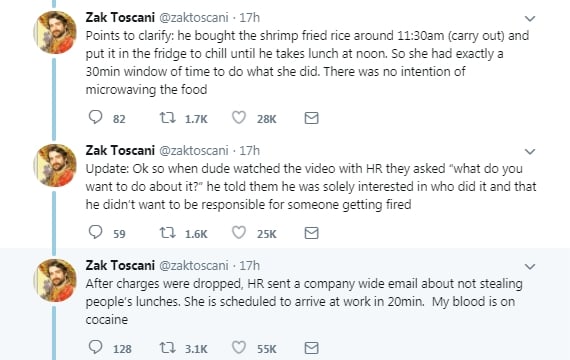Open chevron menu on charges dropped tweet
The width and height of the screenshot is (570, 360).
pyautogui.click(x=530, y=267)
